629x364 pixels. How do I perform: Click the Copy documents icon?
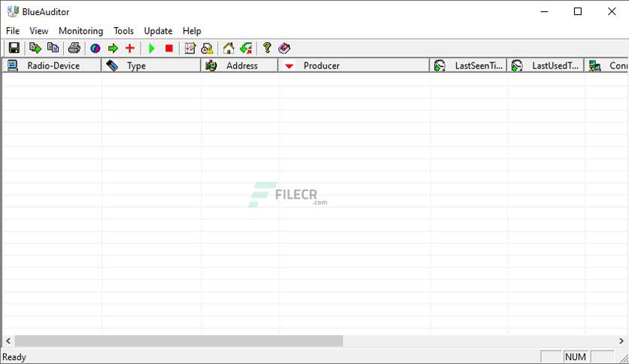[x=53, y=48]
